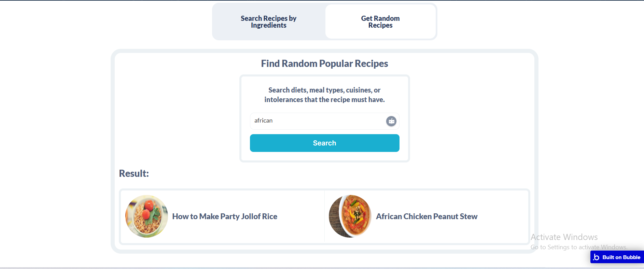The image size is (644, 269).
Task: Select the Get Random Recipes tab
Action: point(380,22)
